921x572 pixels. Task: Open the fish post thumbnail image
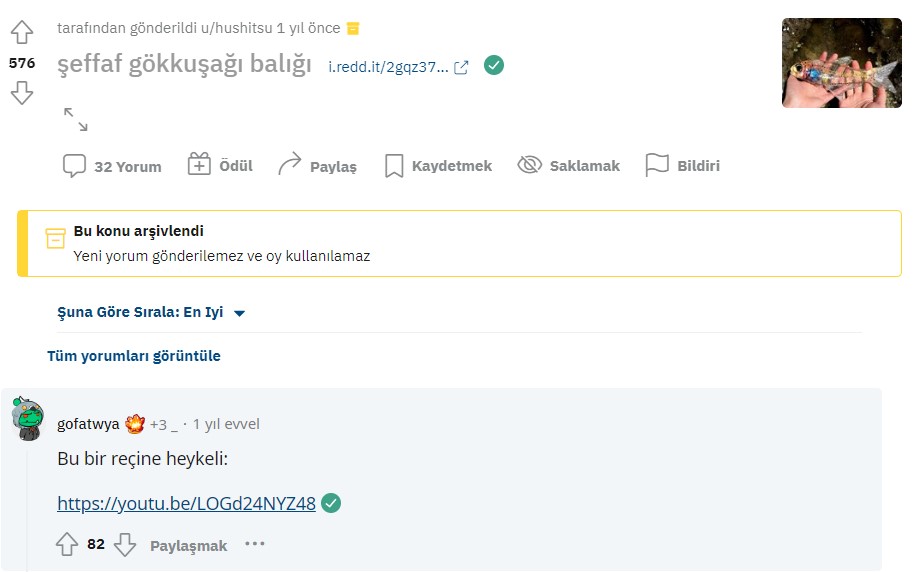841,62
